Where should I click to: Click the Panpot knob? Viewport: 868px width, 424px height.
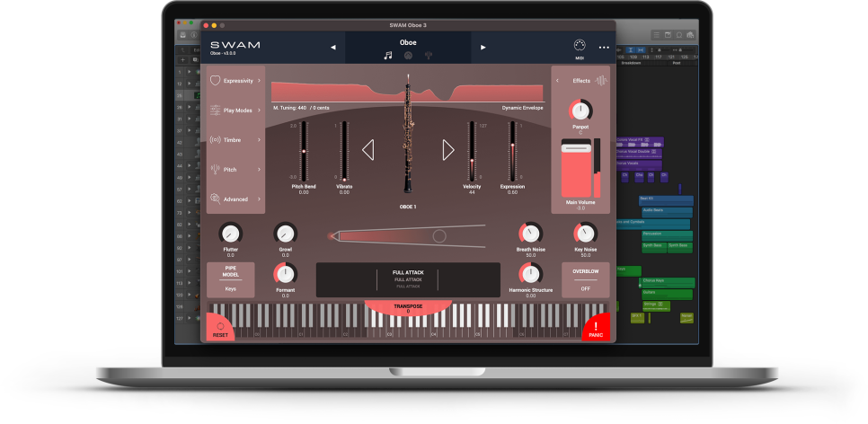580,110
